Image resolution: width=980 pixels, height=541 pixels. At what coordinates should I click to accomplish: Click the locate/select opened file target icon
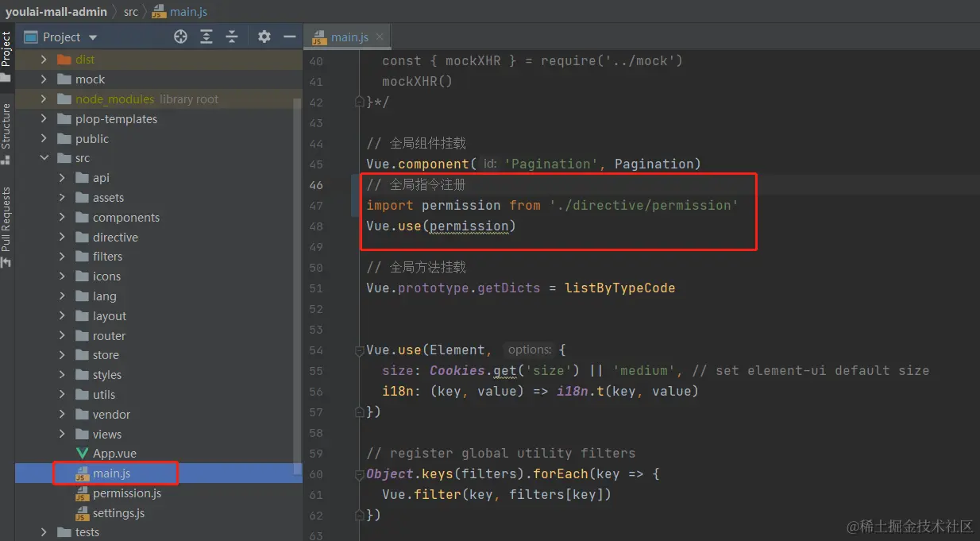(180, 37)
